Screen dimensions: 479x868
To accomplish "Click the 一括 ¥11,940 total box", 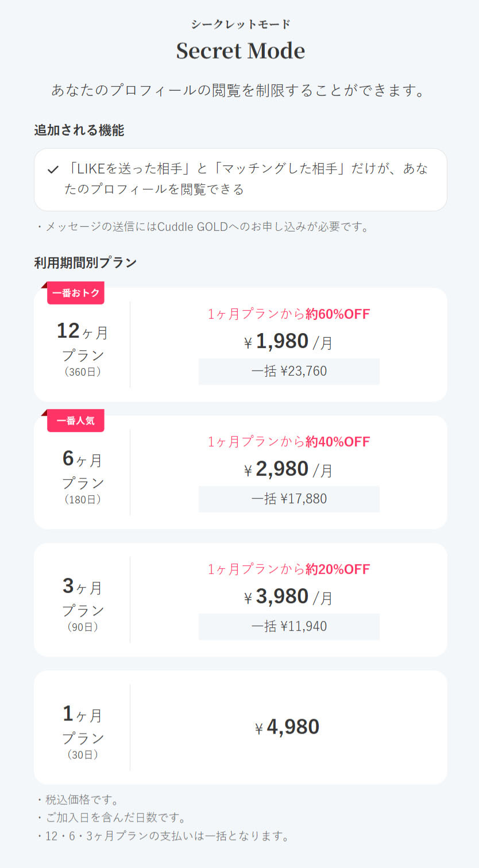I will 289,626.
